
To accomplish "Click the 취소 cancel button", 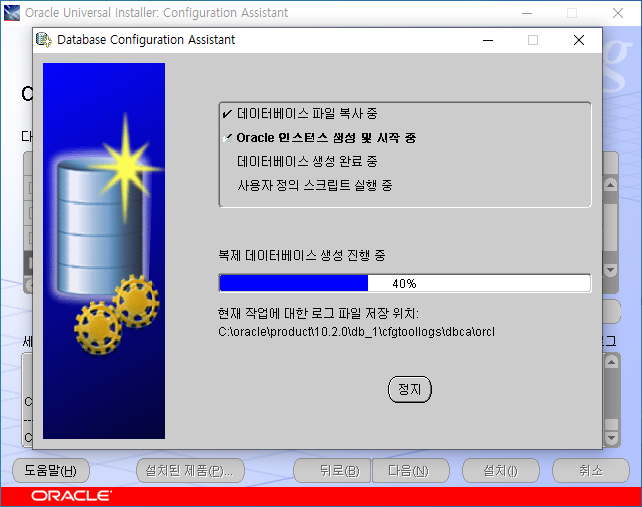I will tap(591, 470).
